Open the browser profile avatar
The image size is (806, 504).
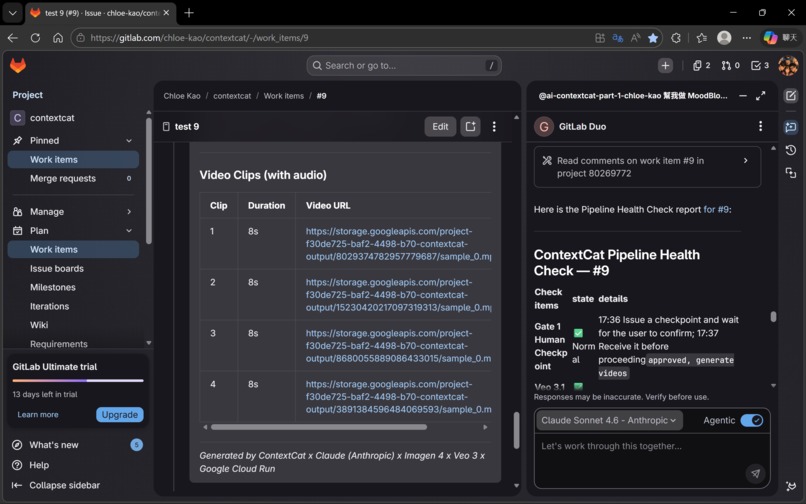[724, 38]
